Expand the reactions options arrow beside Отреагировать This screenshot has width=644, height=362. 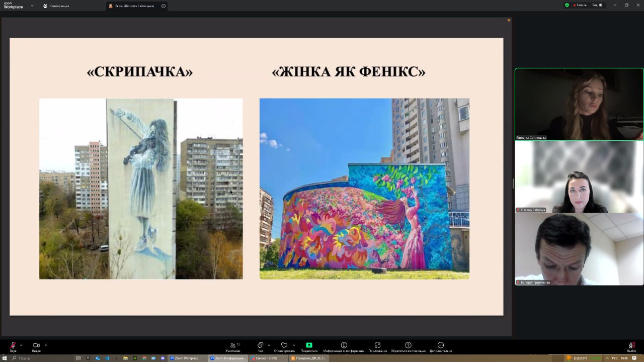(293, 345)
